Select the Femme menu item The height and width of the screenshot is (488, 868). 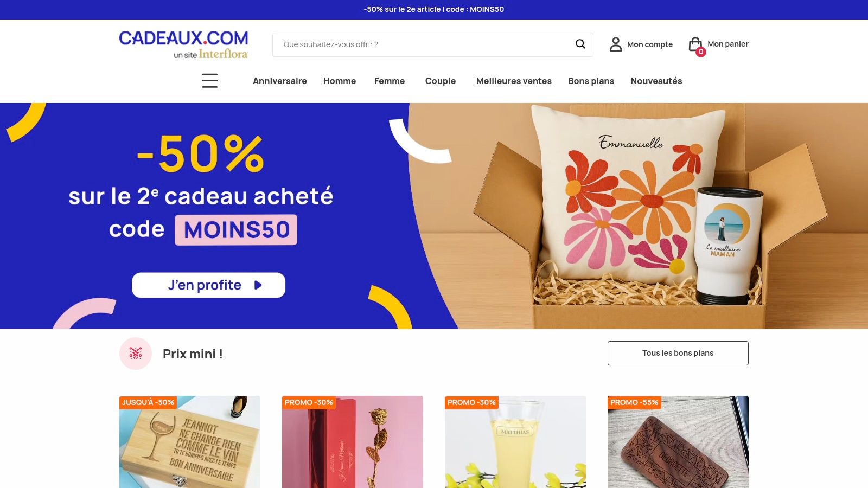point(390,81)
